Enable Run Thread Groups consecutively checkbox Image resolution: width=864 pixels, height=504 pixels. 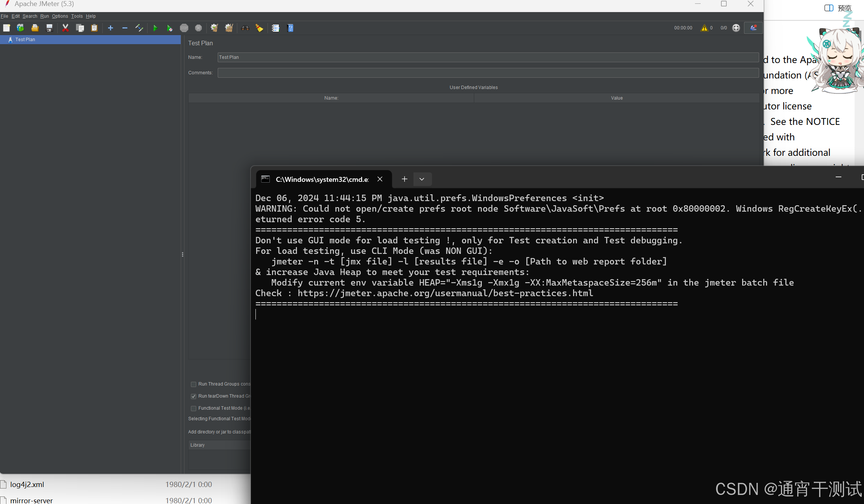(194, 384)
